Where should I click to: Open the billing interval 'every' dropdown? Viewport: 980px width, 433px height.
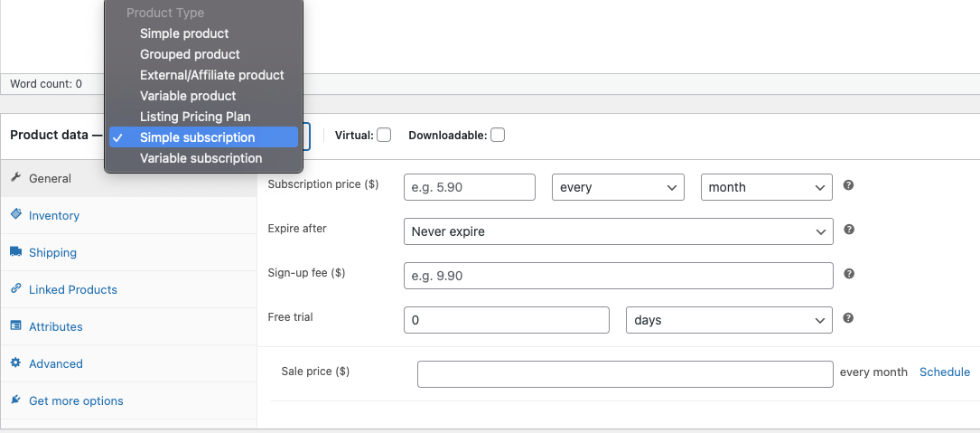[618, 187]
